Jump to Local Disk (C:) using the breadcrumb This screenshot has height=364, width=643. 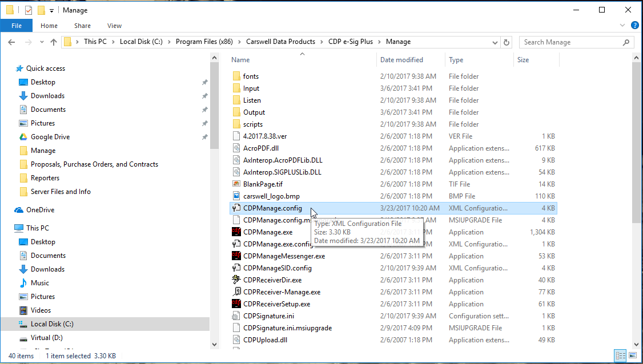[x=141, y=42]
